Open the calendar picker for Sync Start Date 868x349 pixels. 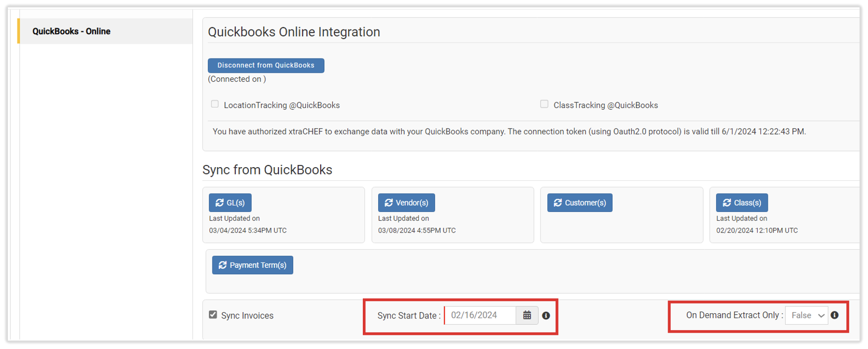pos(527,315)
